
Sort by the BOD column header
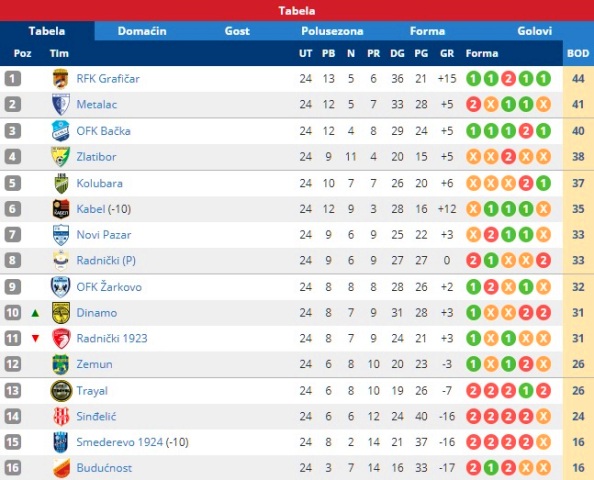(x=578, y=53)
